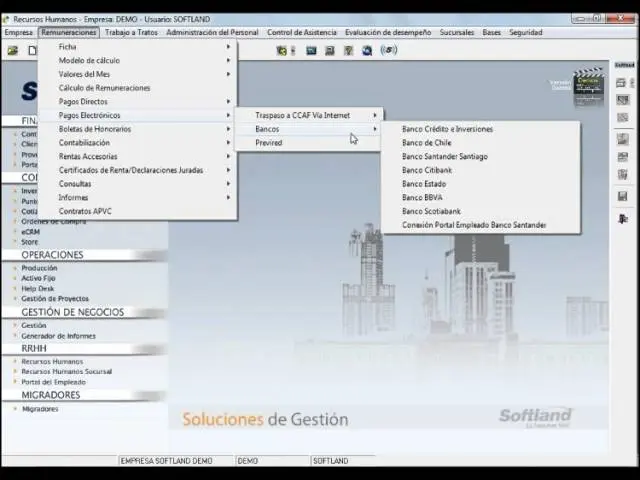The width and height of the screenshot is (640, 480).
Task: Expand the Informes submenu
Action: click(138, 198)
